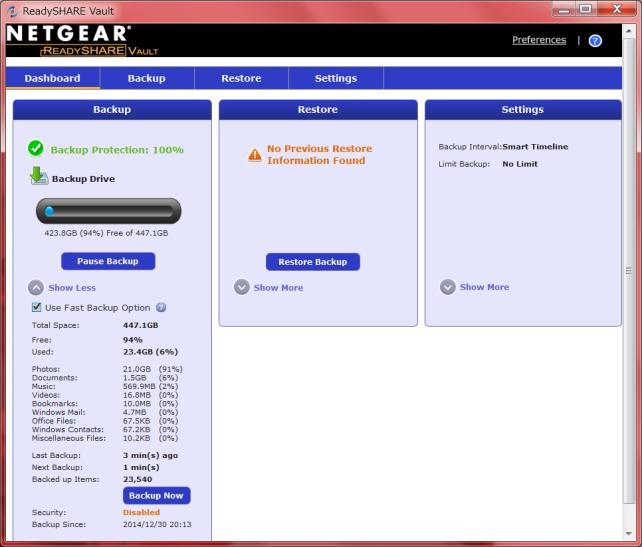Click the Windows Mail 4.7MB value
This screenshot has width=642, height=547.
(134, 412)
